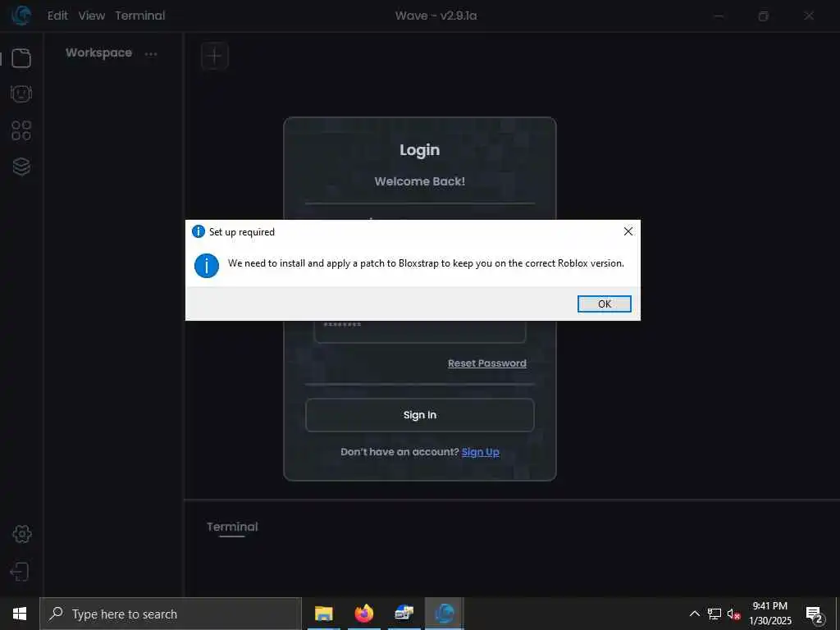The image size is (840, 630).
Task: Click the Sign Up link
Action: coord(481,452)
